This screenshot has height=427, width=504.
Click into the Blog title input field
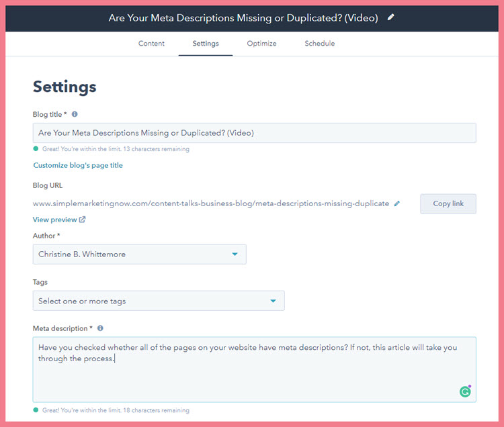coord(254,133)
